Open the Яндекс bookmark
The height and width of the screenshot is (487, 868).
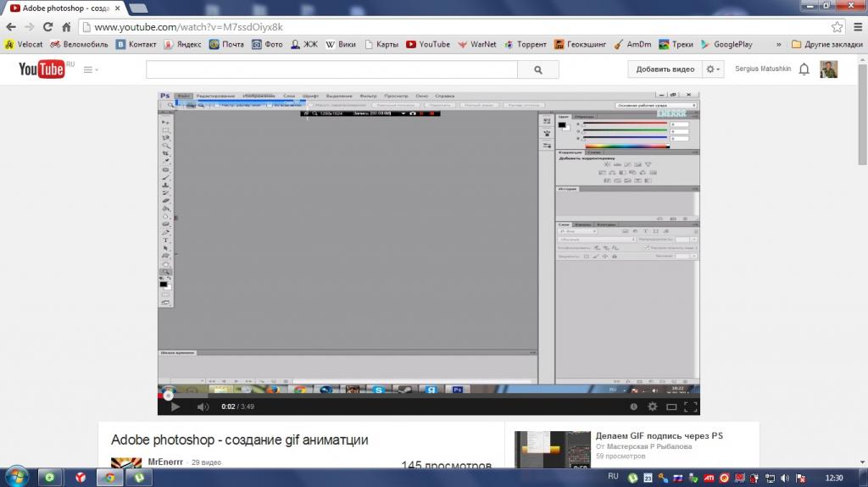183,44
